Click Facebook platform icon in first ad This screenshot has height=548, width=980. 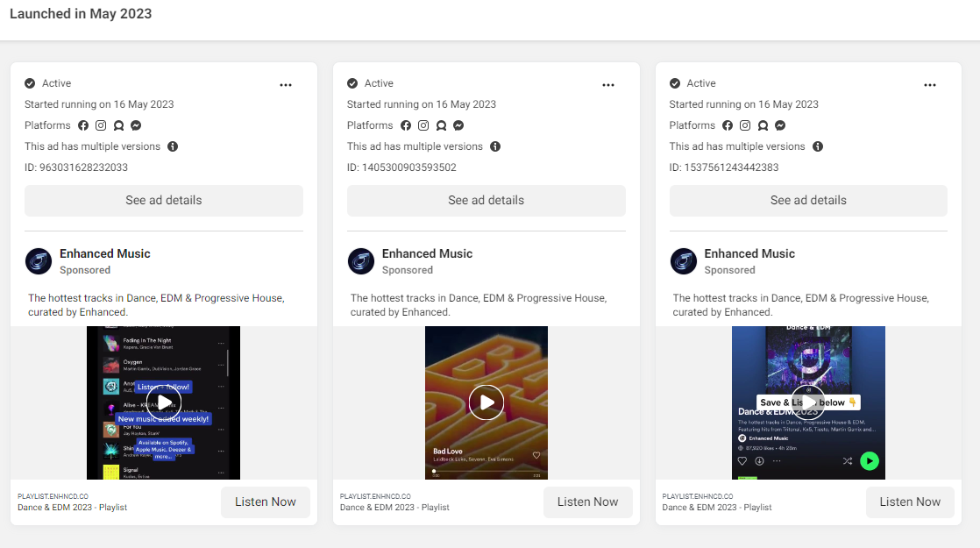tap(83, 125)
